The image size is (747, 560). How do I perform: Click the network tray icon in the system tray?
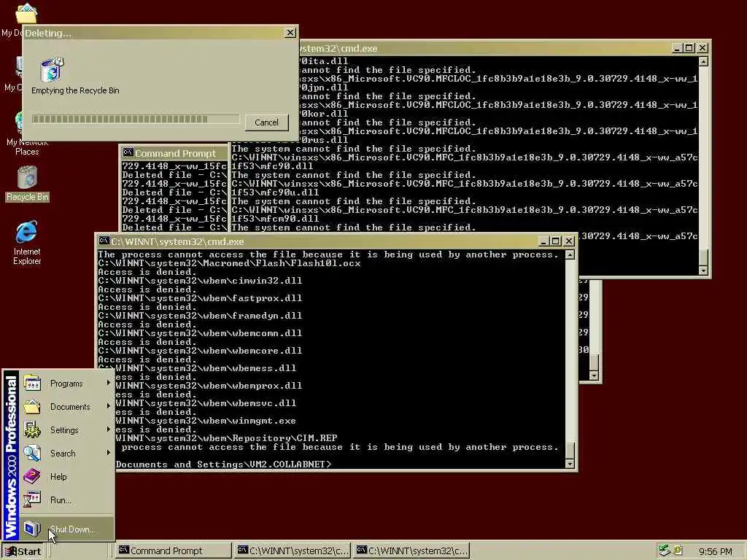coord(665,551)
